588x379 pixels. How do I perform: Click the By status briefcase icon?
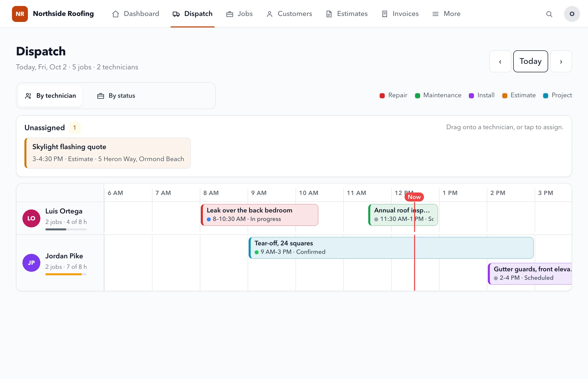100,96
